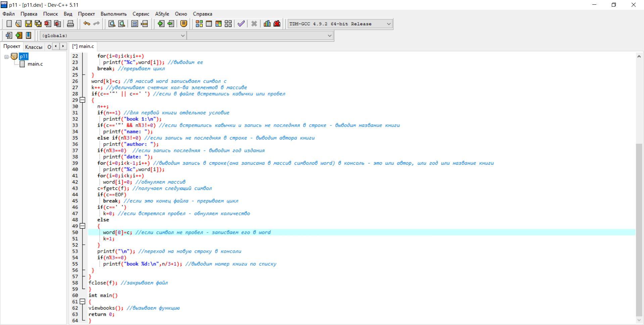Redo the last undone edit
Screen dimensions: 644x325
(x=96, y=24)
